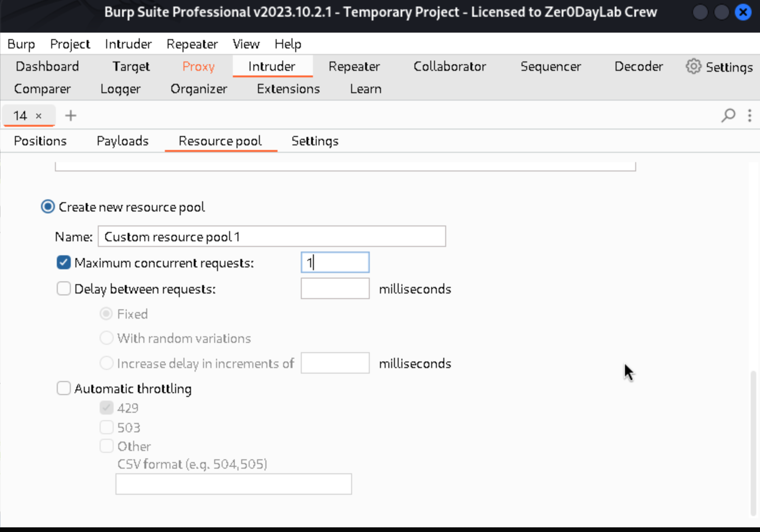Image resolution: width=760 pixels, height=532 pixels.
Task: Open the Settings gear icon
Action: coord(693,67)
